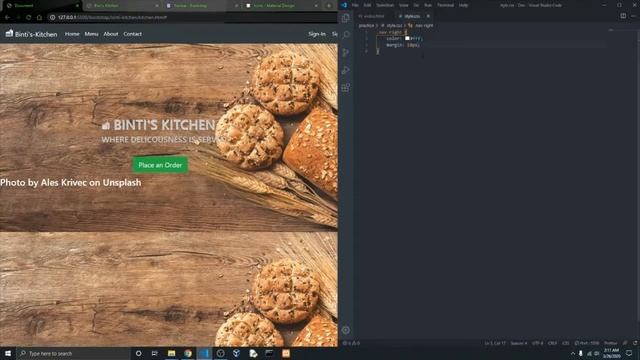The height and width of the screenshot is (360, 640).
Task: Click Windows search box
Action: (73, 353)
